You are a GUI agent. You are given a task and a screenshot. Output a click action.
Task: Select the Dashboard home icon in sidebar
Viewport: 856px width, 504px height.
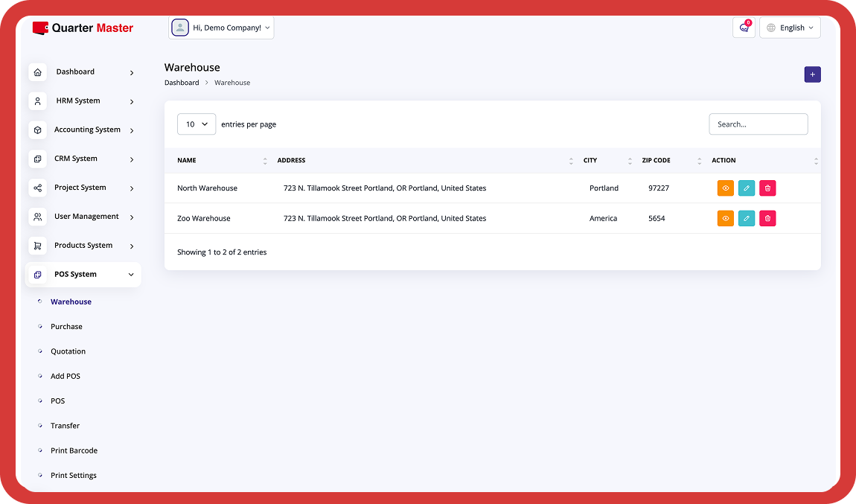coord(37,72)
